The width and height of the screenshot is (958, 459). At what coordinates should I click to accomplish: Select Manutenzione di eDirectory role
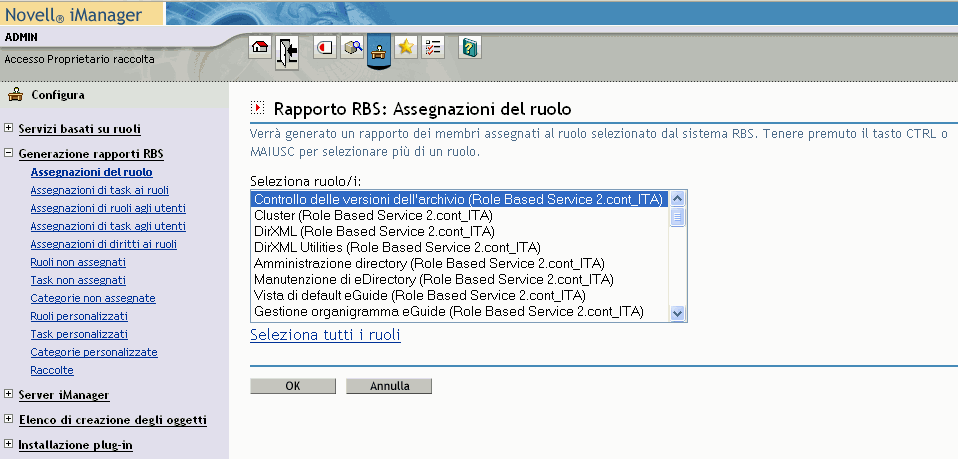coord(459,279)
